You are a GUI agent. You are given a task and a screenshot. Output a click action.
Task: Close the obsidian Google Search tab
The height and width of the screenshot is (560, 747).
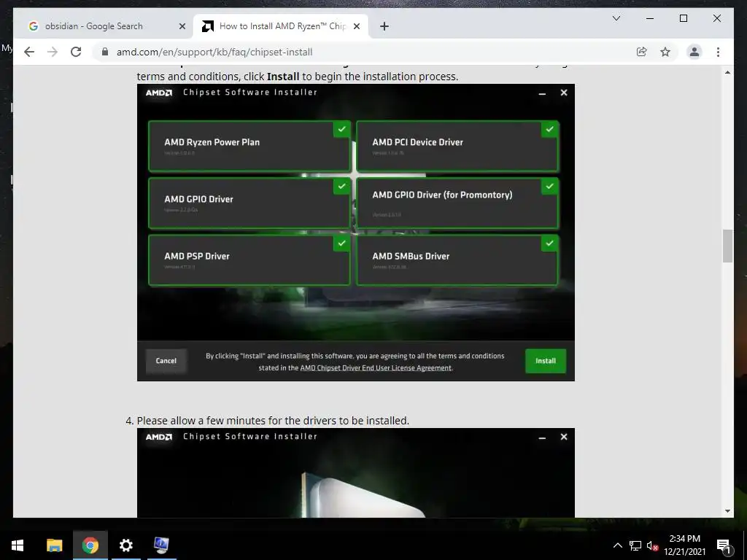click(x=182, y=26)
